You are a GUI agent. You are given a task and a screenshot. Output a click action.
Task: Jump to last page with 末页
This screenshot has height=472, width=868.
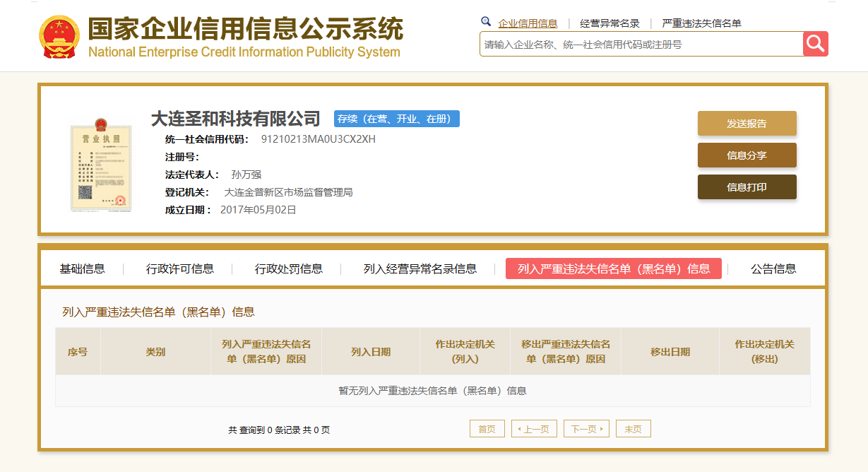click(x=634, y=429)
